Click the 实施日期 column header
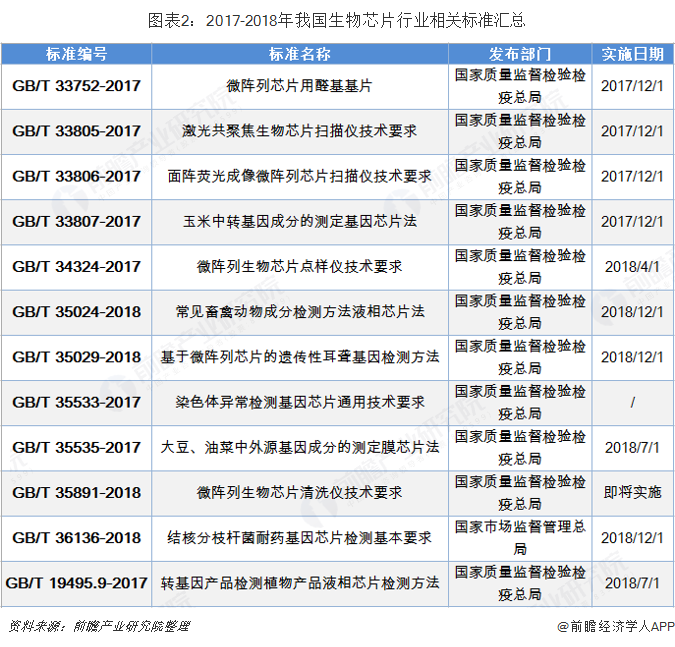 click(x=632, y=53)
